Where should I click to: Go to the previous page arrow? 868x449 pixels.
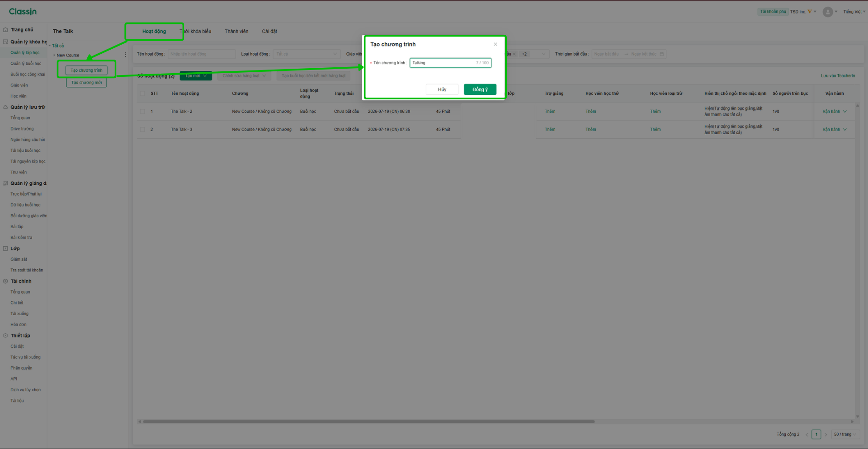pos(807,435)
